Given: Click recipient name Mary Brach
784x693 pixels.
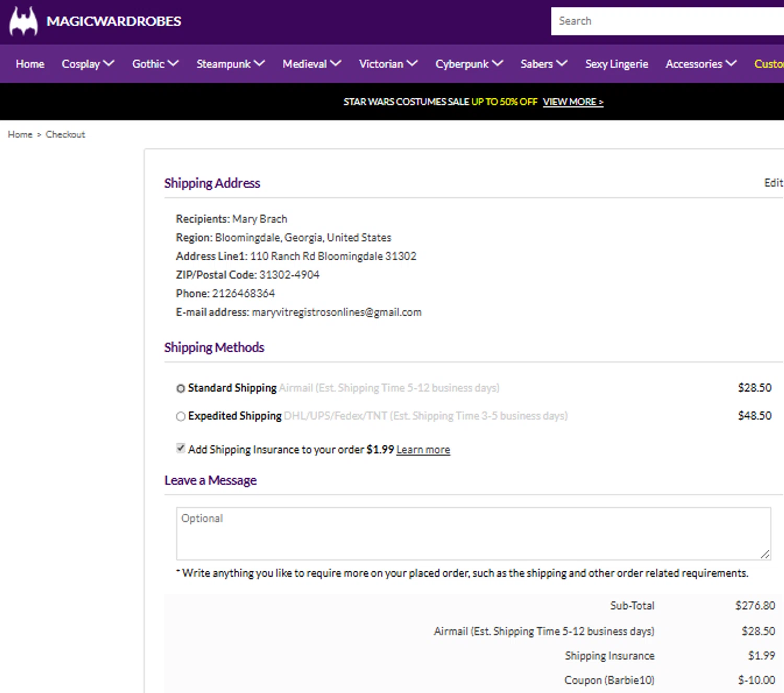Looking at the screenshot, I should pyautogui.click(x=260, y=219).
